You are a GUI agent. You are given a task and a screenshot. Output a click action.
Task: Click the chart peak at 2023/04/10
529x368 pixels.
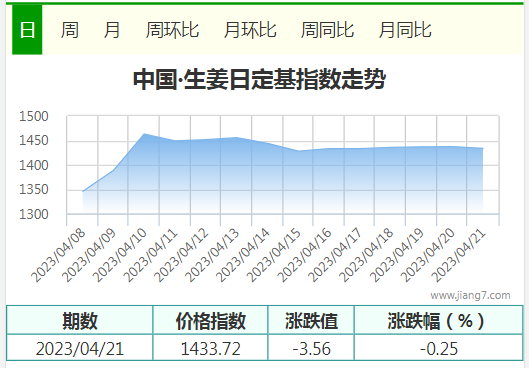pyautogui.click(x=144, y=134)
